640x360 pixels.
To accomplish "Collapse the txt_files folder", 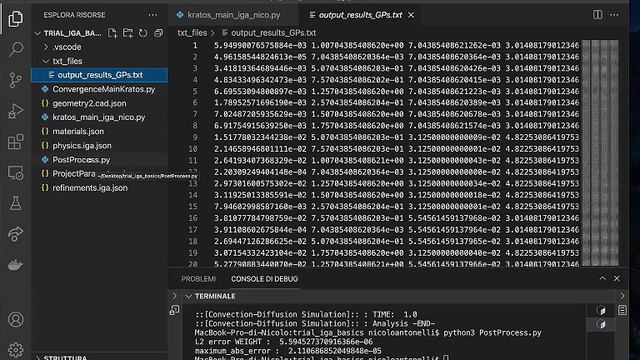I will tap(46, 61).
